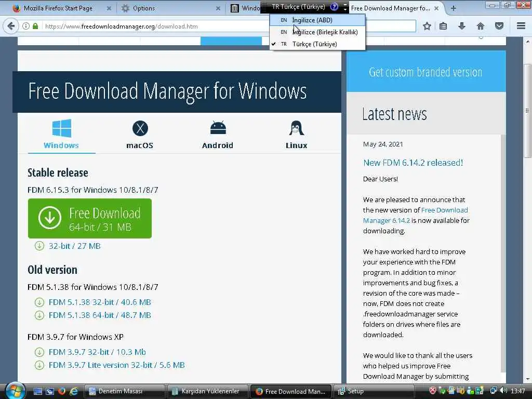
Task: Click the green padlock security icon
Action: pyautogui.click(x=35, y=26)
